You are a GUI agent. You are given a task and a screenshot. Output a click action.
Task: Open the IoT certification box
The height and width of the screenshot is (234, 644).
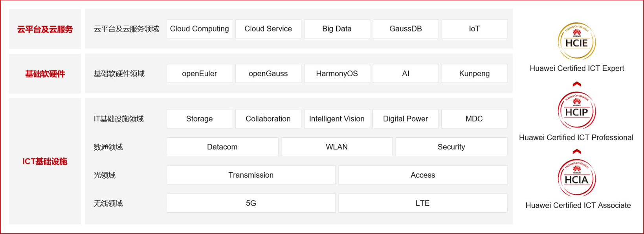click(474, 29)
